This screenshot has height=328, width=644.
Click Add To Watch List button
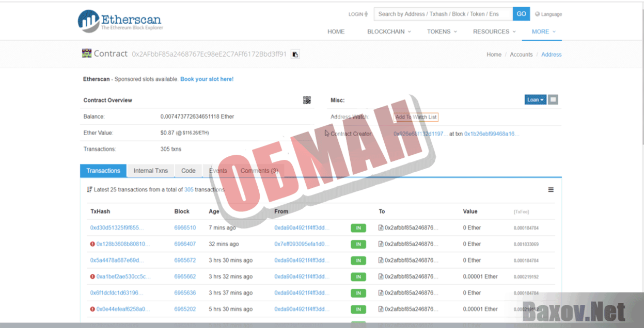[x=416, y=117]
